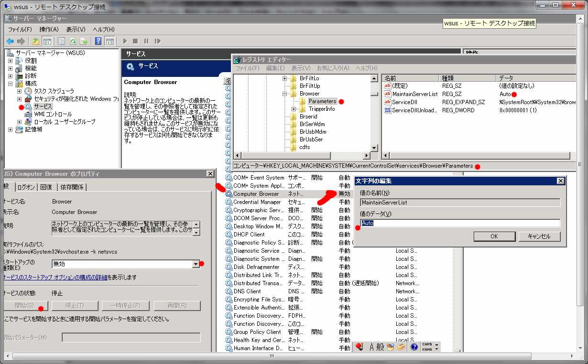Click the 停止(T) service button
This screenshot has width=588, height=364.
(x=74, y=306)
